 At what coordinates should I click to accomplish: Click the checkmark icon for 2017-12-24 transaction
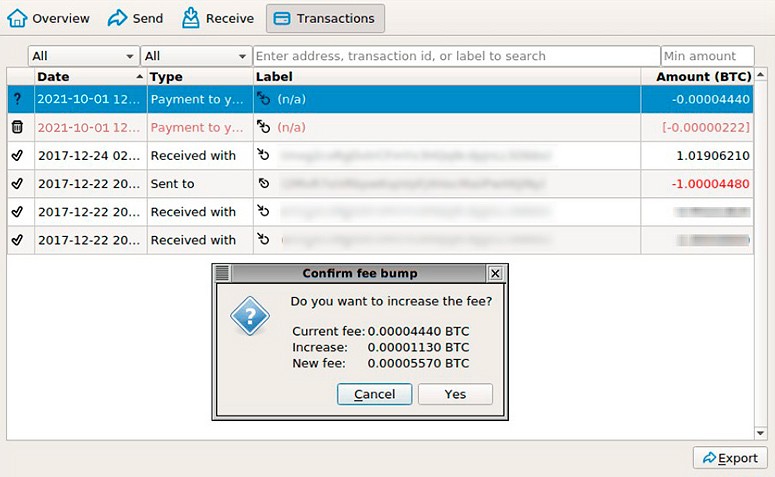(x=17, y=155)
